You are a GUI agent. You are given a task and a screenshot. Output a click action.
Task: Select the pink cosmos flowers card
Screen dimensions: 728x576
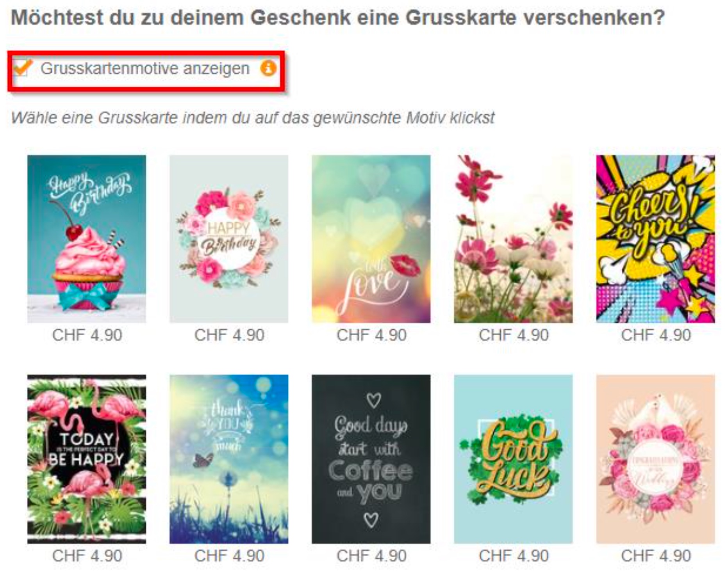513,239
